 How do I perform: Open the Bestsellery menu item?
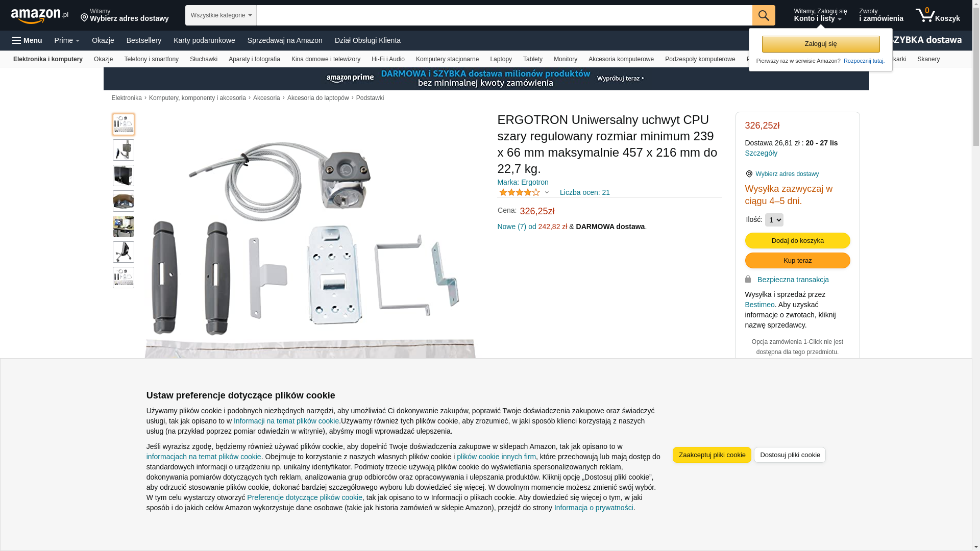point(144,40)
